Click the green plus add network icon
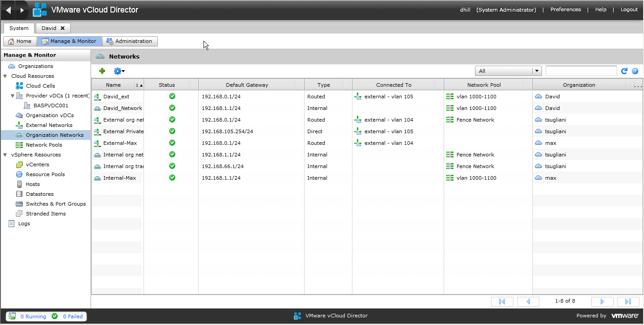The height and width of the screenshot is (325, 644). (x=102, y=71)
